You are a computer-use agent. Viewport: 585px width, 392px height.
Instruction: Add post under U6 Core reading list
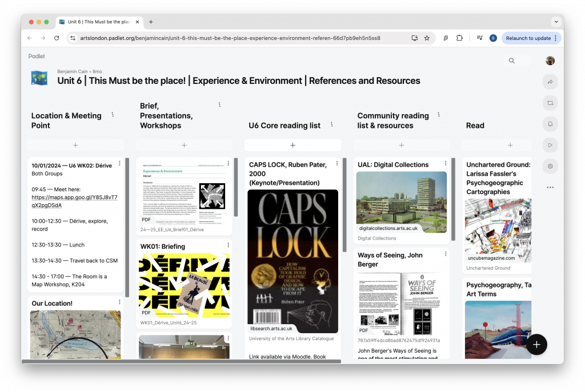(x=293, y=146)
